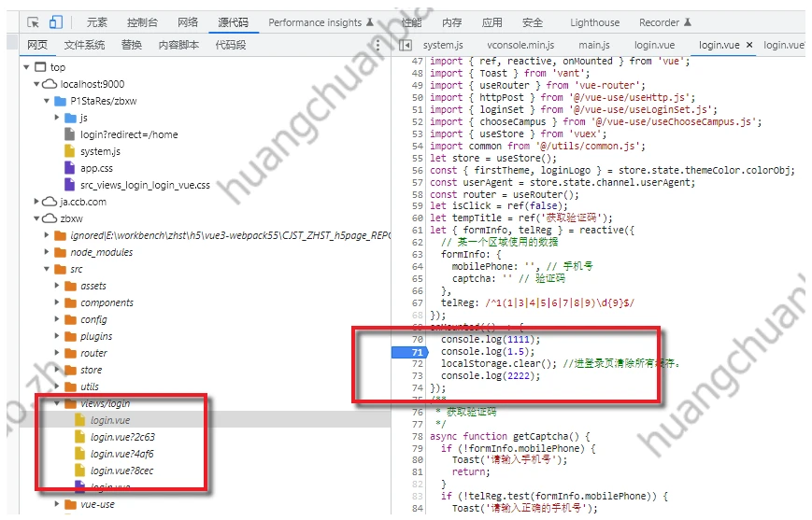Set a breakpoint on line 72
The height and width of the screenshot is (520, 812).
418,364
